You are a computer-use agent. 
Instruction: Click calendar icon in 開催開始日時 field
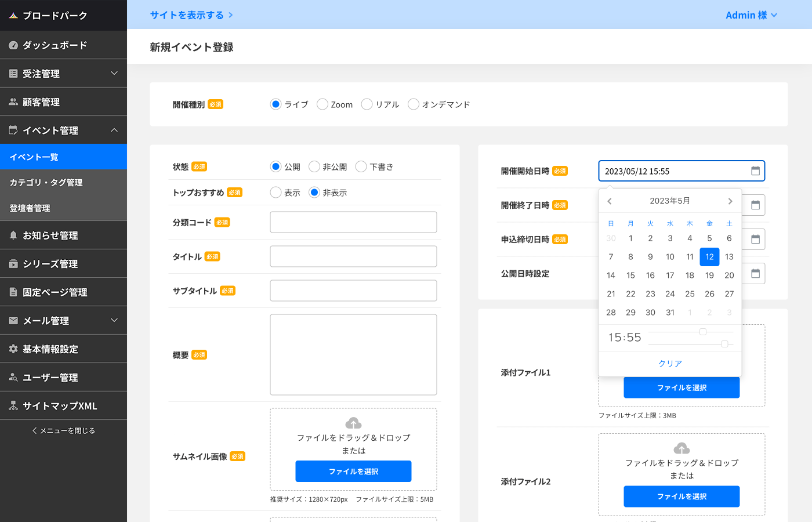755,171
